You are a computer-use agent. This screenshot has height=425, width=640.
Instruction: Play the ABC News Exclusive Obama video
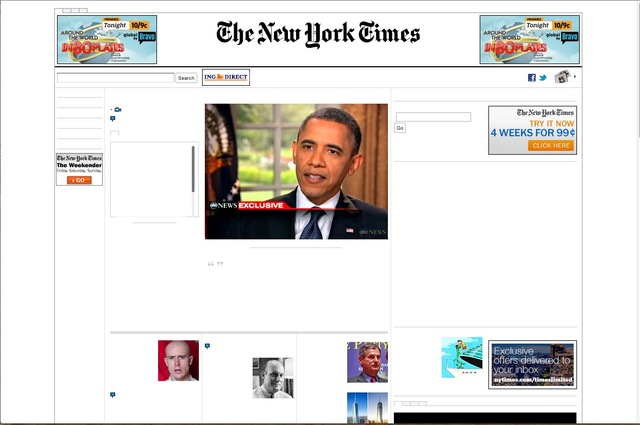click(x=296, y=171)
